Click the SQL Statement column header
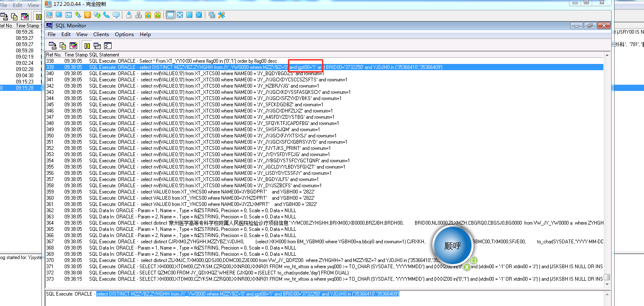Screen dimensions: 644x306 point(104,55)
